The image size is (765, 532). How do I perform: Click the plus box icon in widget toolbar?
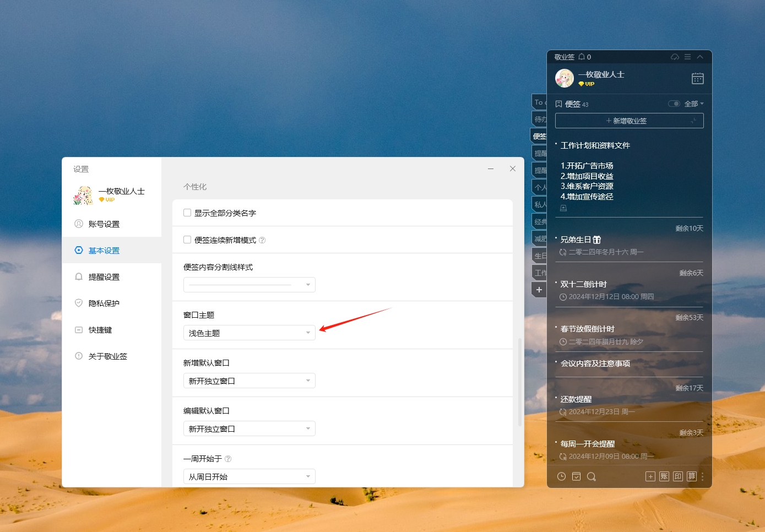(650, 476)
